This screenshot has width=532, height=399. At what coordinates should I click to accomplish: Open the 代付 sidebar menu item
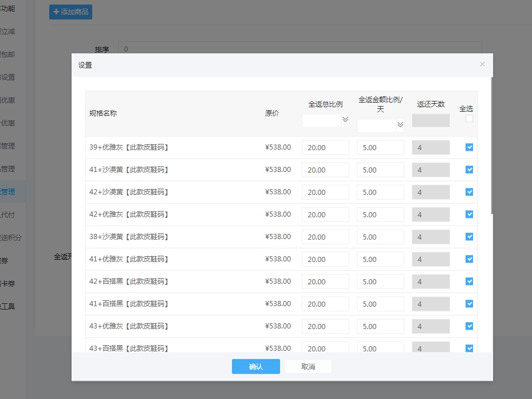[x=7, y=214]
